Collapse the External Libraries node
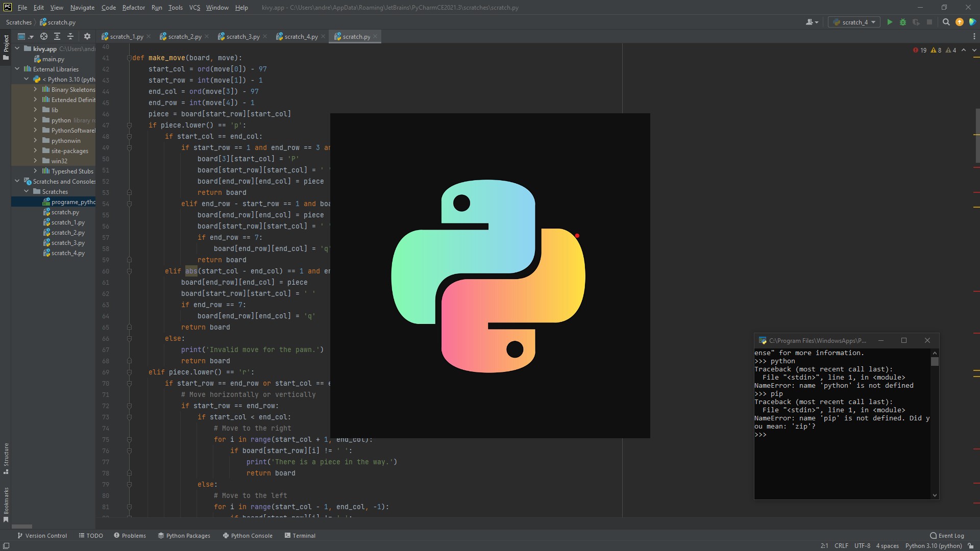The image size is (980, 551). (x=17, y=69)
